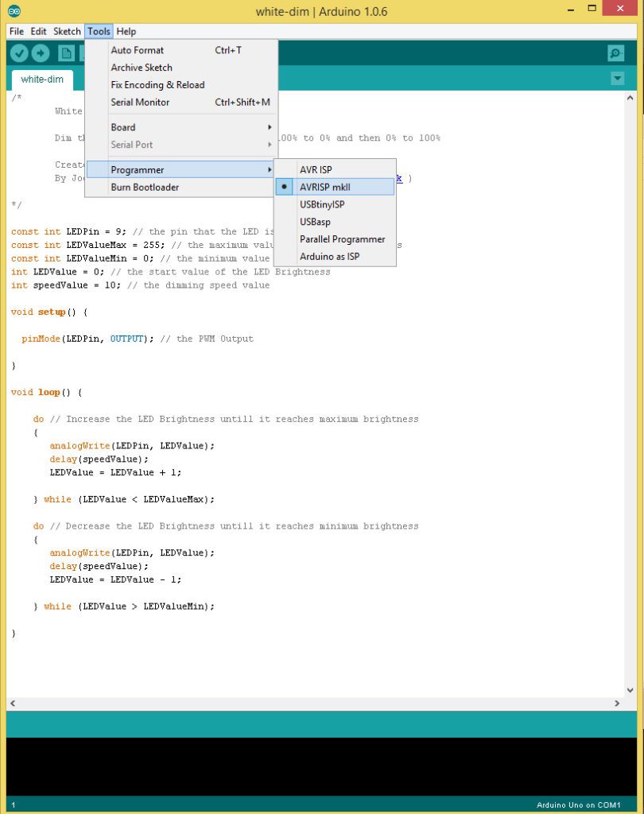
Task: Click the vertical scrollbar down arrow
Action: tap(630, 691)
